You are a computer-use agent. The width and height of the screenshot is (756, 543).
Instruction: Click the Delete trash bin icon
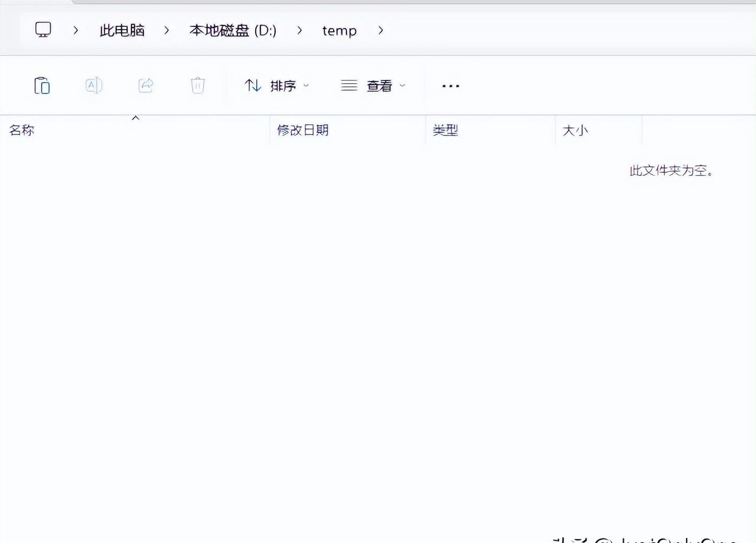pos(198,85)
